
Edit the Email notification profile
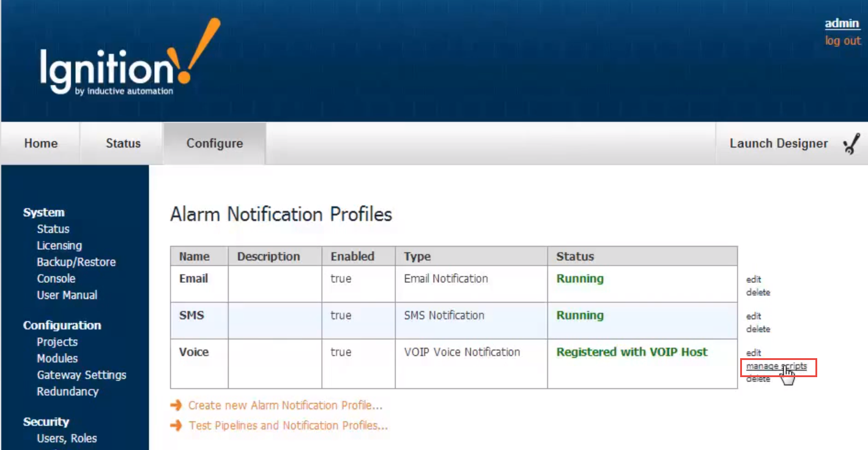click(754, 279)
